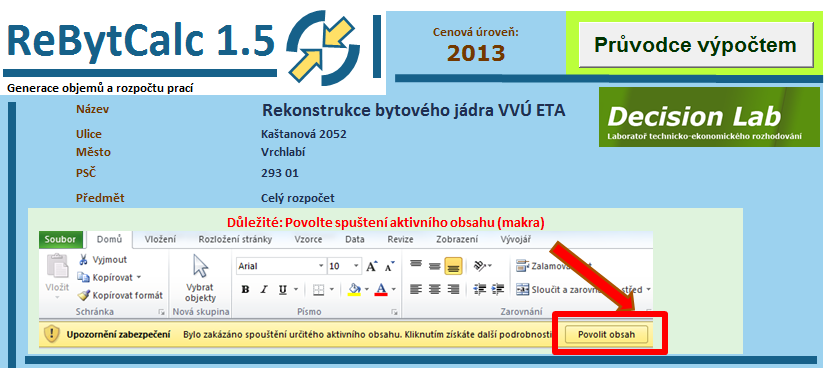This screenshot has width=827, height=368.
Task: Switch to the Vložení tab
Action: pos(160,239)
